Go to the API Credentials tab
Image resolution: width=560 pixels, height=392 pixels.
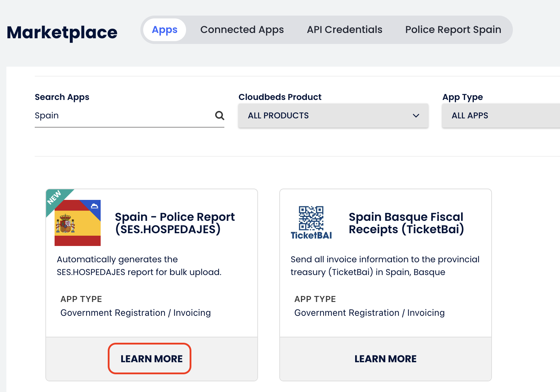coord(345,30)
